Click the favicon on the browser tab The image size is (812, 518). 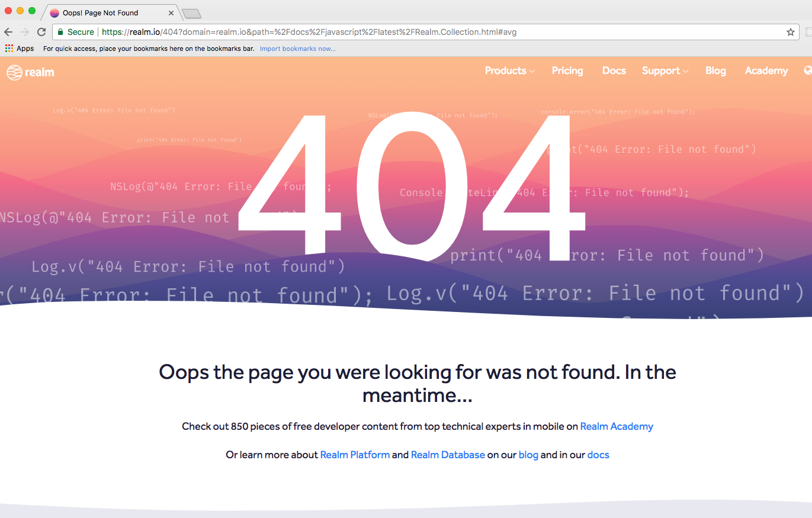[x=54, y=12]
